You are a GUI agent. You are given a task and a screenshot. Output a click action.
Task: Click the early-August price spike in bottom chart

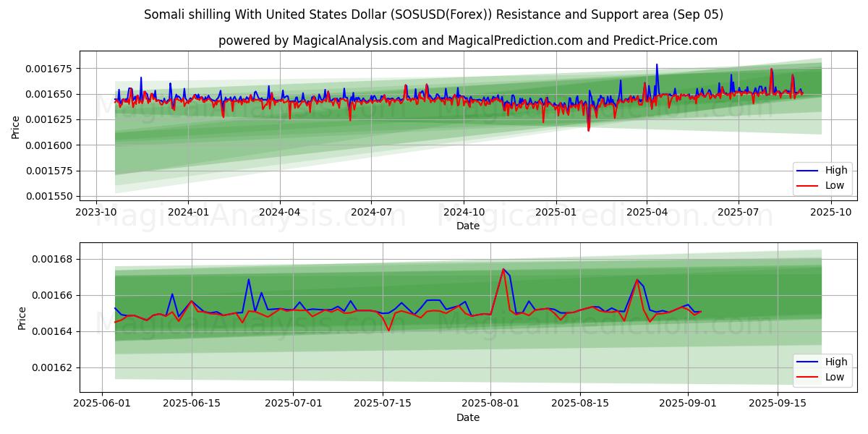click(x=503, y=269)
